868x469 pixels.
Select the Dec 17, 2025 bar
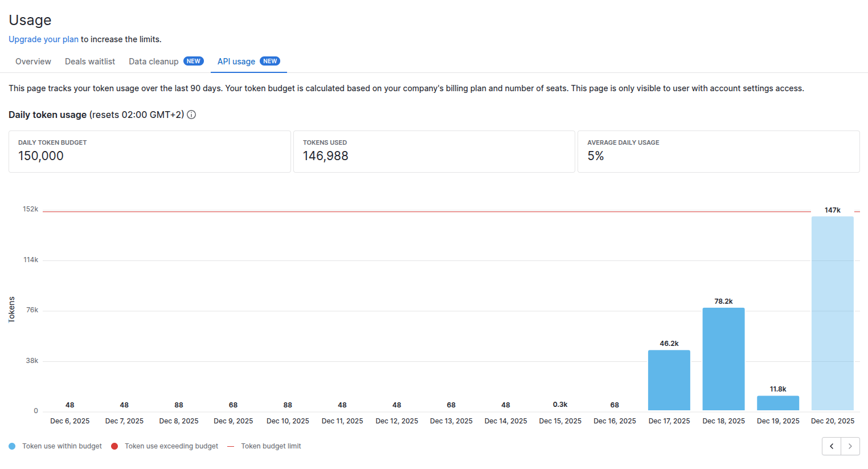(x=669, y=380)
